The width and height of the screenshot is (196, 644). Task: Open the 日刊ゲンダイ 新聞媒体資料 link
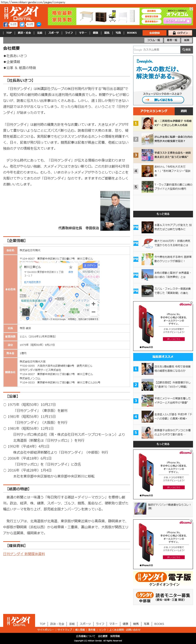[x=24, y=554]
